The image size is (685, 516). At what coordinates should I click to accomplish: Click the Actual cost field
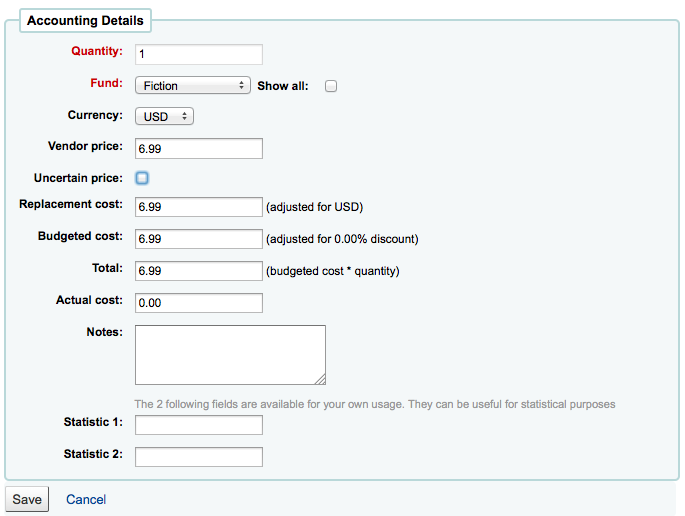coord(199,303)
